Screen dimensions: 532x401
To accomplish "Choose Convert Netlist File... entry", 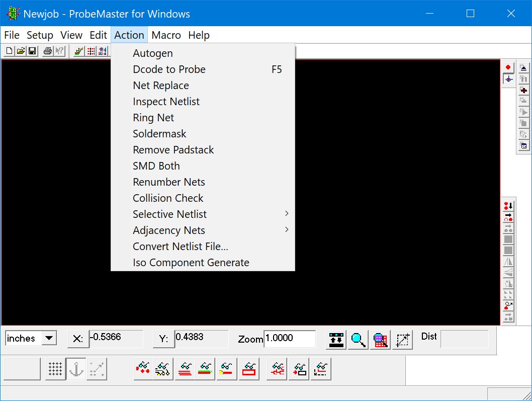I will click(203, 246).
